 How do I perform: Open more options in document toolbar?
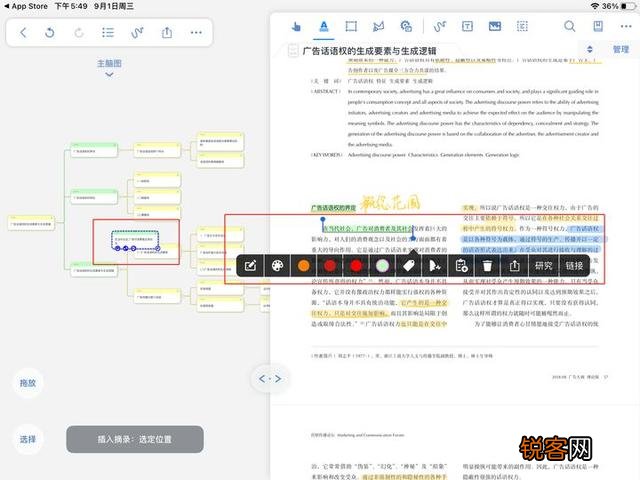click(x=626, y=27)
